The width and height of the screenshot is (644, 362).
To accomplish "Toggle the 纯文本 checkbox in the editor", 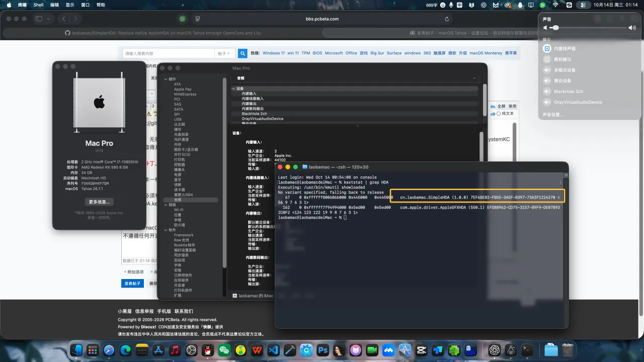I will pos(499,114).
